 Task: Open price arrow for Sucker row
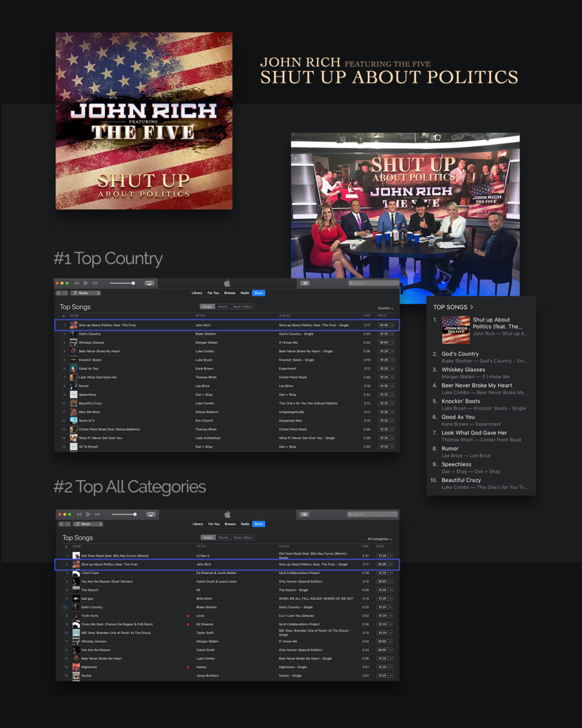pyautogui.click(x=391, y=675)
